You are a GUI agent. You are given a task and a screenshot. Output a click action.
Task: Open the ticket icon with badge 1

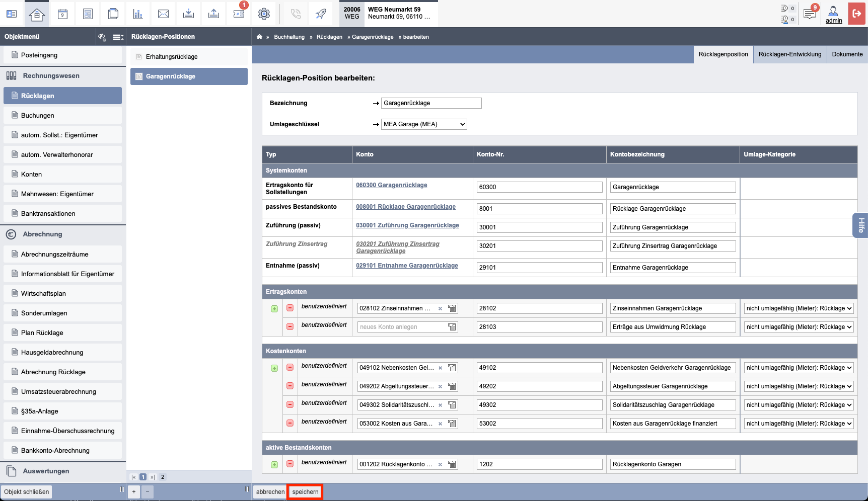(239, 14)
